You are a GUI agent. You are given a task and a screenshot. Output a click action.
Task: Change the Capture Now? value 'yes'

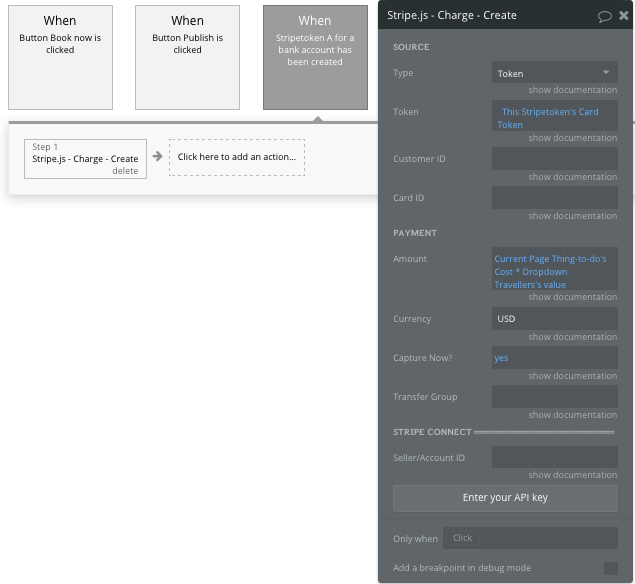pyautogui.click(x=554, y=358)
